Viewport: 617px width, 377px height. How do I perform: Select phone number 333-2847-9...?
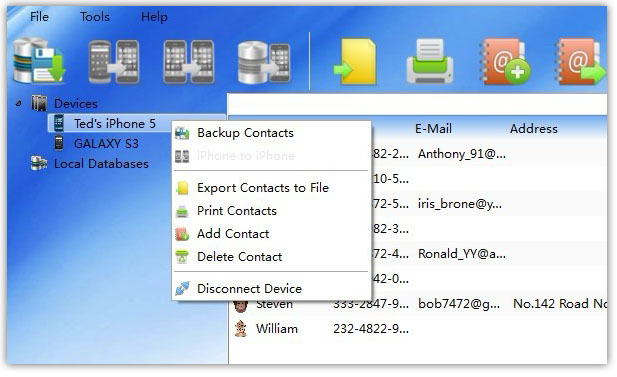pos(371,304)
